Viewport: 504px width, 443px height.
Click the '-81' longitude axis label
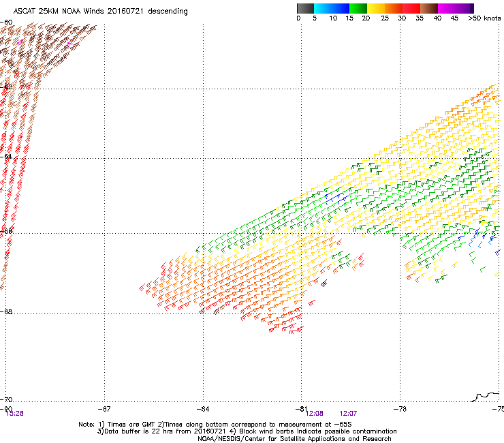point(301,409)
